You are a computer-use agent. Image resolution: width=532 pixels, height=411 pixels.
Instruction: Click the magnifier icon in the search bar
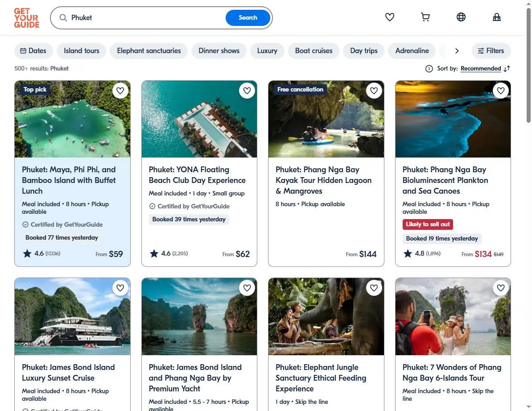click(63, 18)
